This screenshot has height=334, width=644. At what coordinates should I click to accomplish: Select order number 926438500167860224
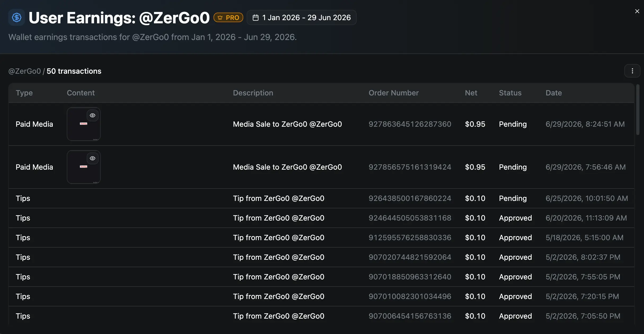click(x=410, y=198)
